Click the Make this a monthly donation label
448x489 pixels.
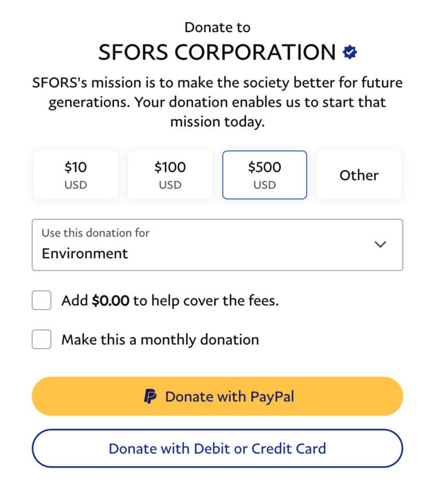160,339
